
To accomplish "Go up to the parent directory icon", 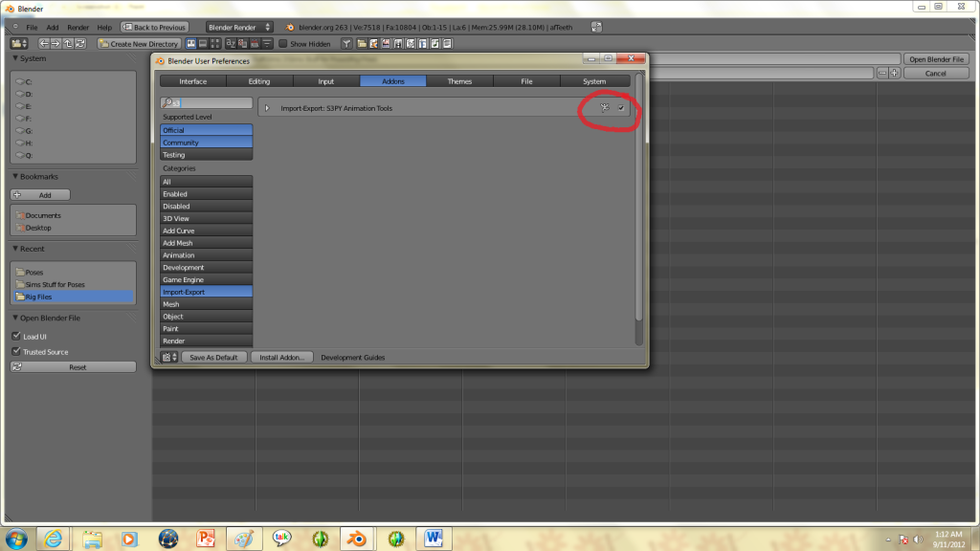I will click(68, 44).
